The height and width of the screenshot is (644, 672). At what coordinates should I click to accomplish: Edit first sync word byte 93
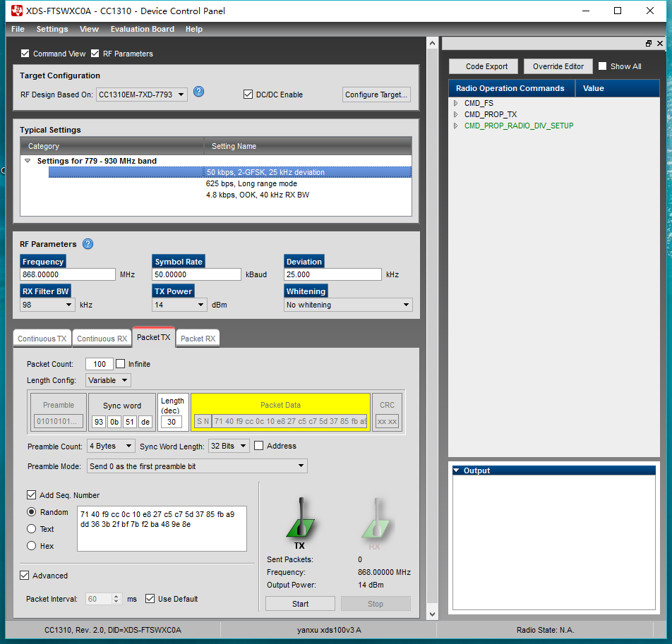pyautogui.click(x=99, y=422)
